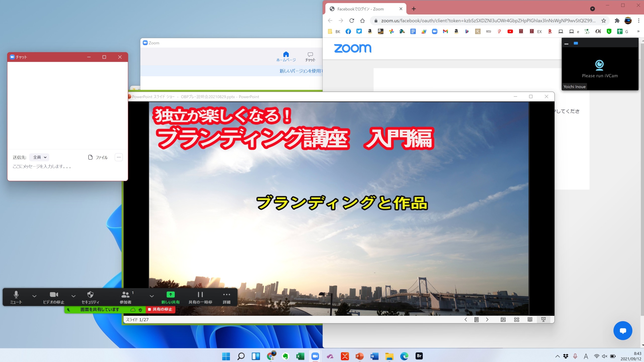
Task: Click the green phone icon on share bar
Action: click(x=68, y=310)
